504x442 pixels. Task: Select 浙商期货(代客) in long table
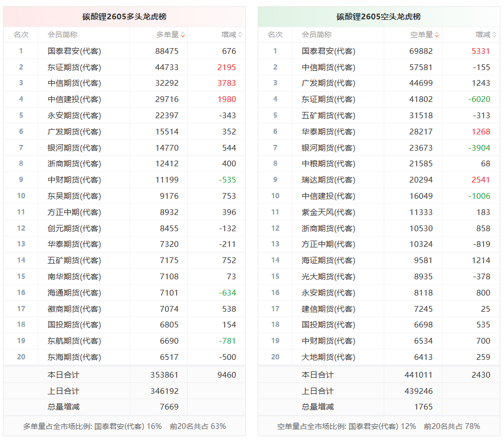coord(74,164)
